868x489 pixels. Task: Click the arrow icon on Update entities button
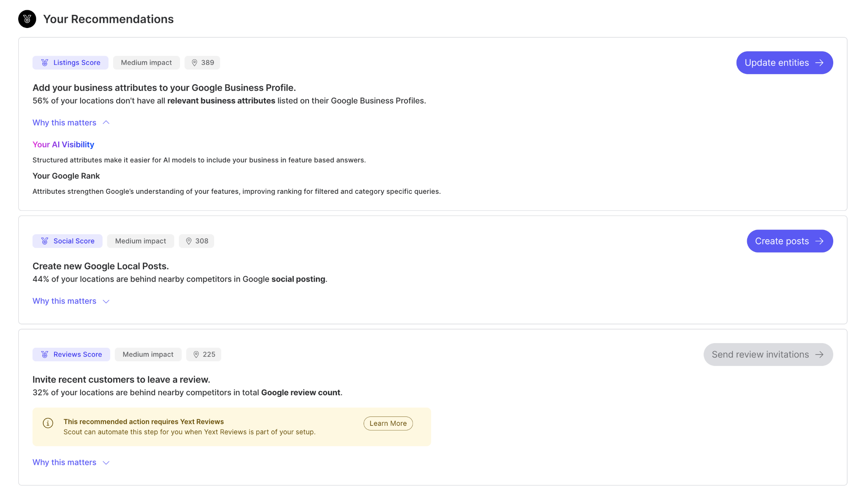(x=820, y=63)
